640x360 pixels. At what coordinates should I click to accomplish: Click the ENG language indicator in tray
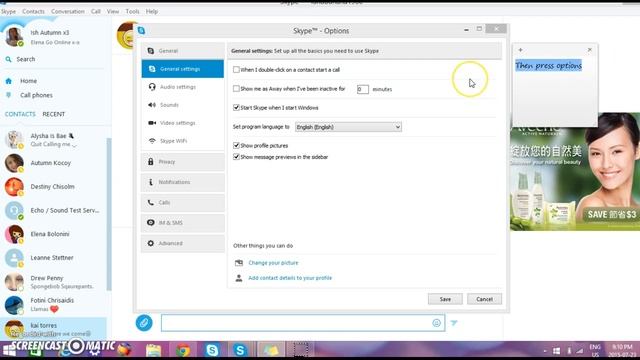point(595,347)
